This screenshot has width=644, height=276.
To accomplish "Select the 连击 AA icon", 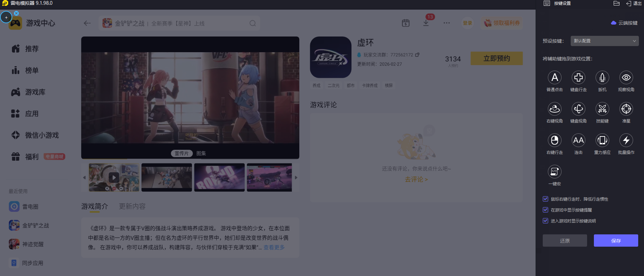I will [x=579, y=140].
